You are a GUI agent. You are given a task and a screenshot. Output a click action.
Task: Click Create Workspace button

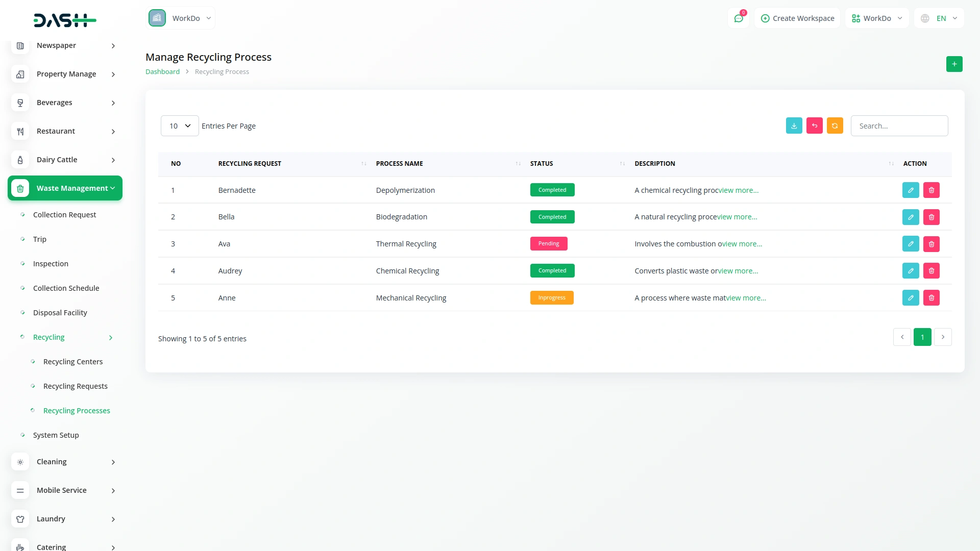click(797, 18)
